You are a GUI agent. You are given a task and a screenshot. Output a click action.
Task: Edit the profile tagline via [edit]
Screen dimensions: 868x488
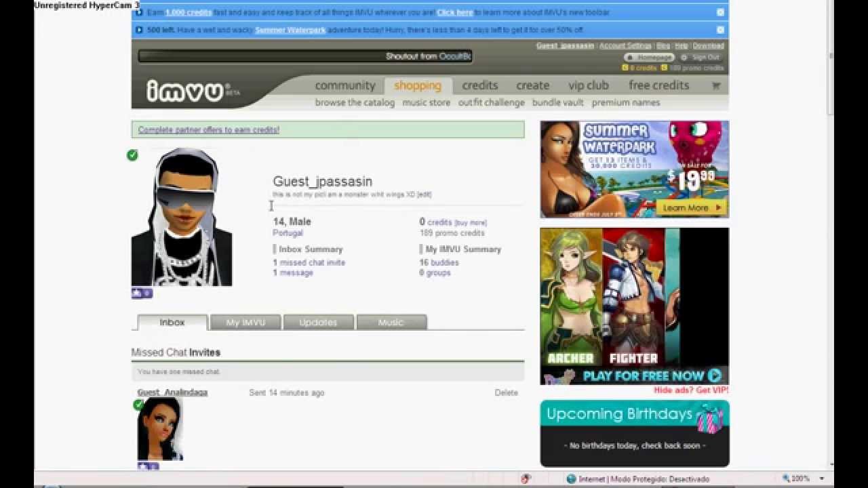(424, 195)
